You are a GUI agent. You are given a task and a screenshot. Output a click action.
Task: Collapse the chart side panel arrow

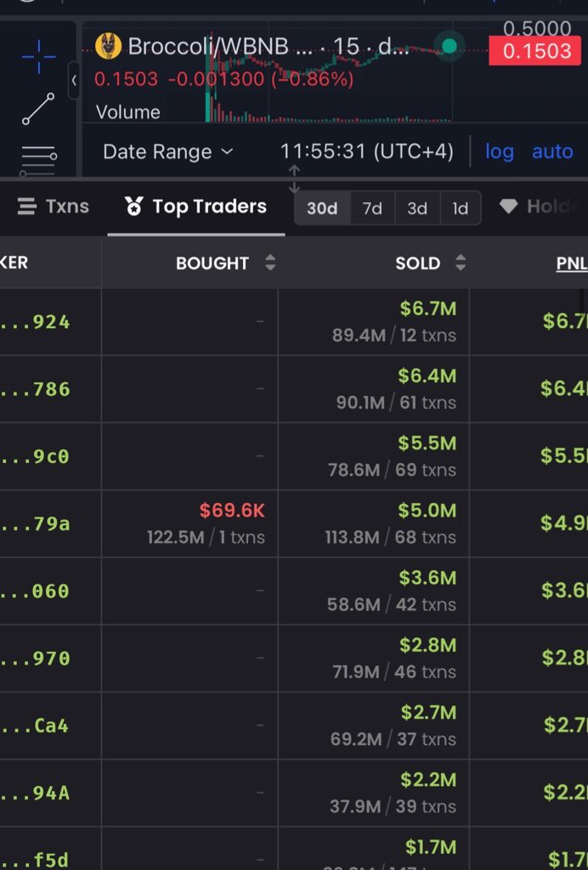pyautogui.click(x=74, y=81)
